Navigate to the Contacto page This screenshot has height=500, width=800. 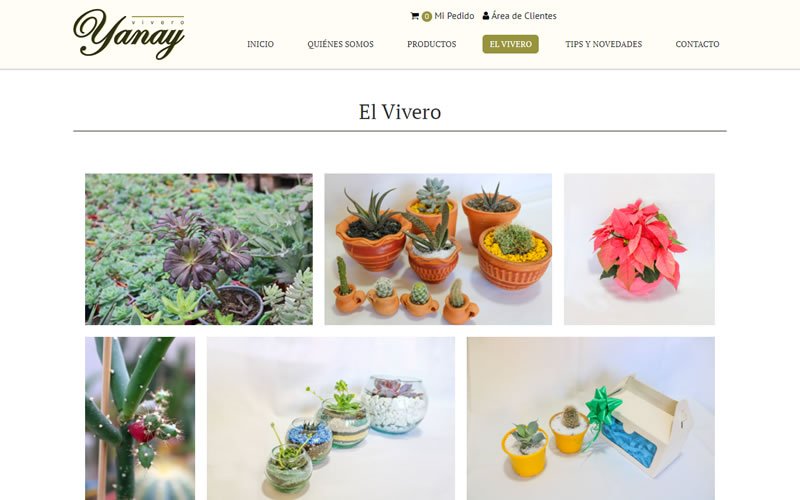pyautogui.click(x=697, y=44)
